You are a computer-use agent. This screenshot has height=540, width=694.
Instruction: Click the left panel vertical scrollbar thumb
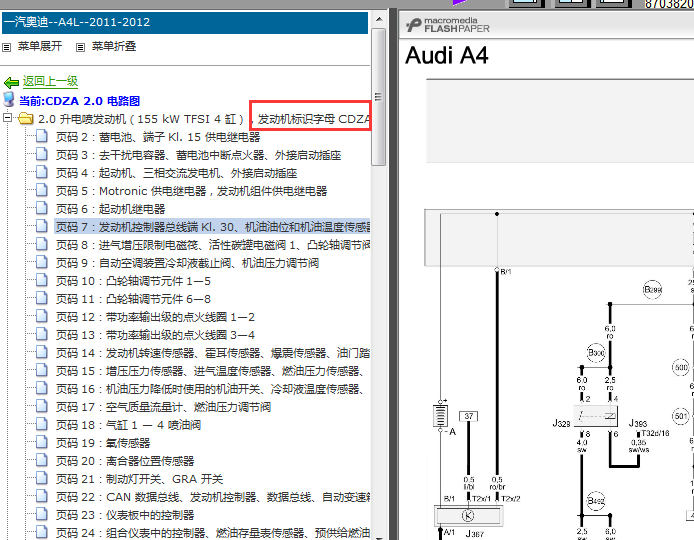coord(378,96)
